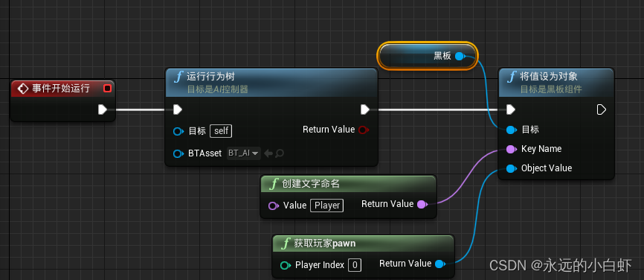The width and height of the screenshot is (644, 280).
Task: Click the function icon on 获取玩家pawn header
Action: pyautogui.click(x=286, y=244)
